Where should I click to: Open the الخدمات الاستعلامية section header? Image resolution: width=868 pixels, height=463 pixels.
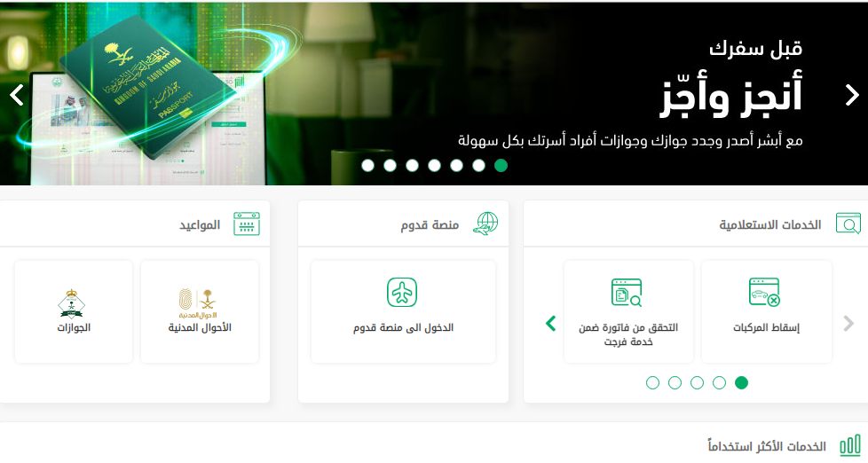(770, 224)
